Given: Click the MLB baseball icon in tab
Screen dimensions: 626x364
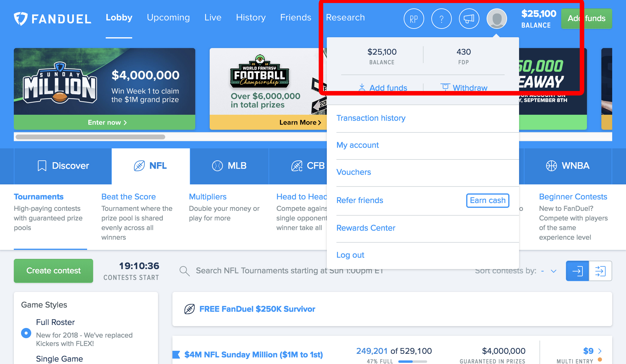Looking at the screenshot, I should click(x=217, y=166).
